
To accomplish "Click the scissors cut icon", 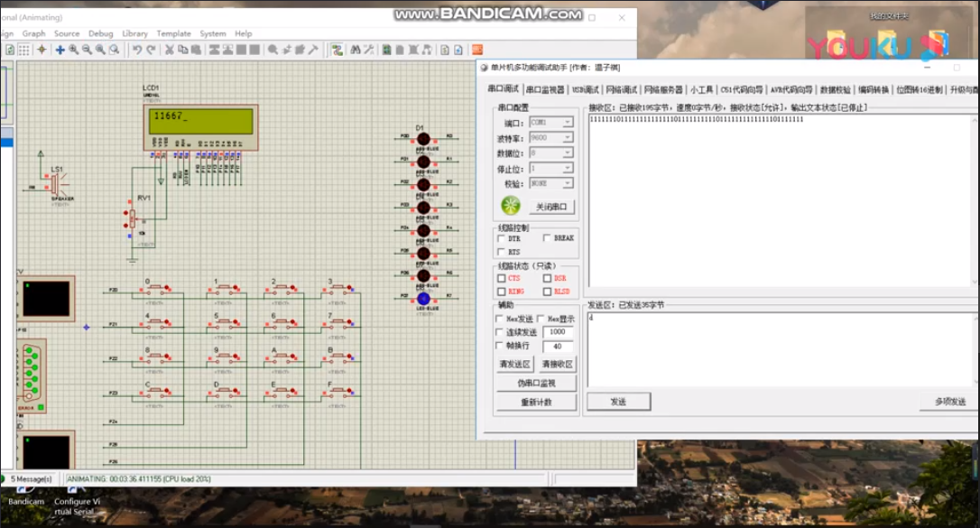I will pos(170,50).
